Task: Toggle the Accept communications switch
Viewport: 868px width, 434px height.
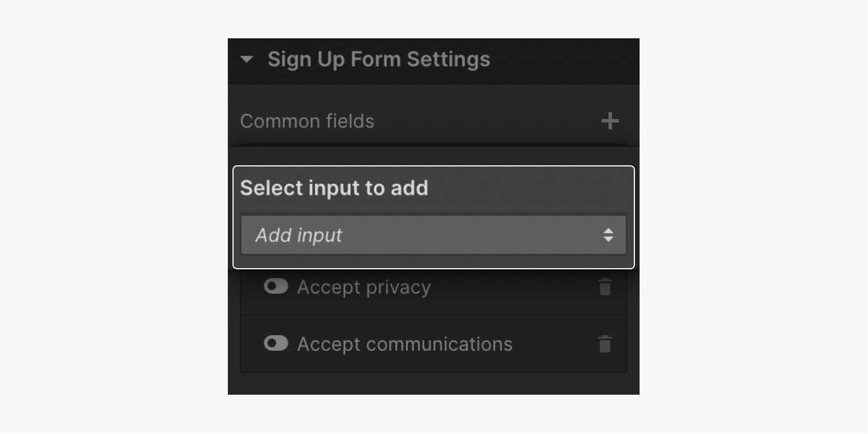Action: [276, 343]
